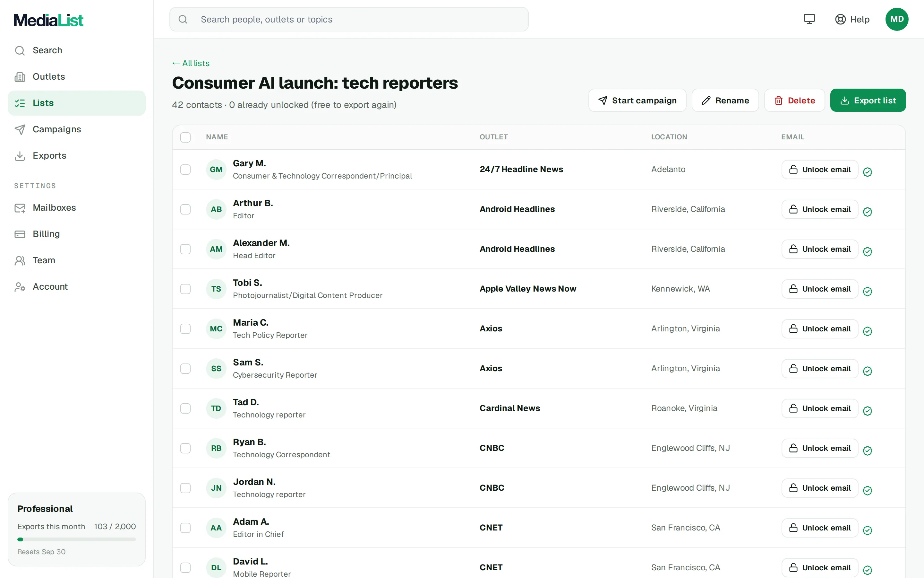This screenshot has height=578, width=924.
Task: Go back to All lists
Action: coord(191,63)
